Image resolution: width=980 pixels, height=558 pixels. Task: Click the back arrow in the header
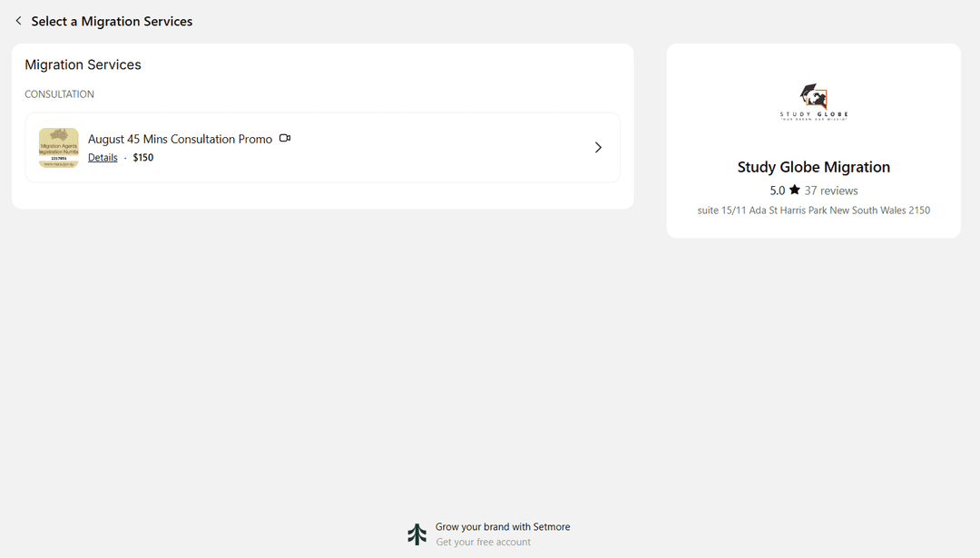coord(18,21)
